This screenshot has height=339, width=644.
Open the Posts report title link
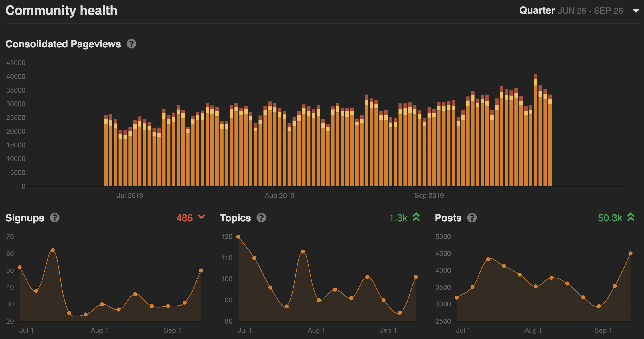coord(448,218)
